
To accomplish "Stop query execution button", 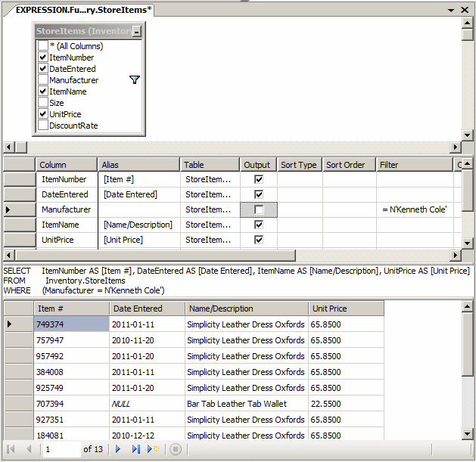I will [x=176, y=449].
